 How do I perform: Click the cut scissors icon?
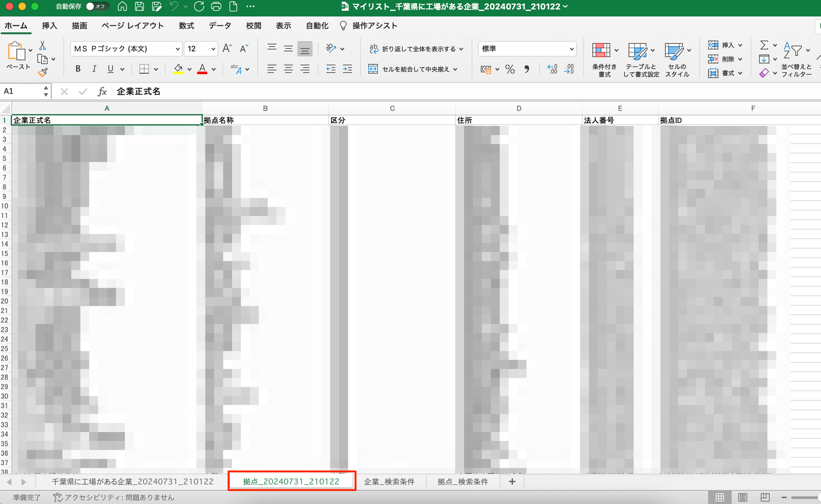tap(42, 46)
